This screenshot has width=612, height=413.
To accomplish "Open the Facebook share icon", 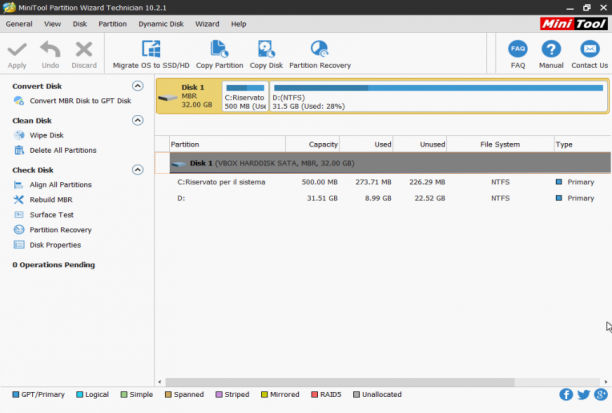I will tap(566, 394).
